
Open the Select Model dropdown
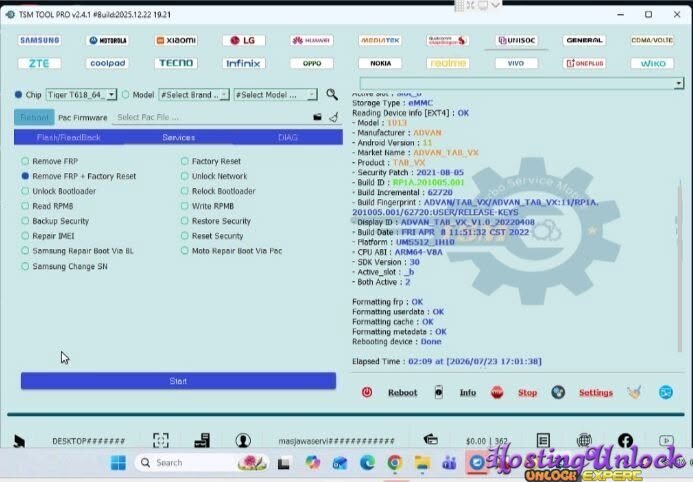[x=275, y=95]
